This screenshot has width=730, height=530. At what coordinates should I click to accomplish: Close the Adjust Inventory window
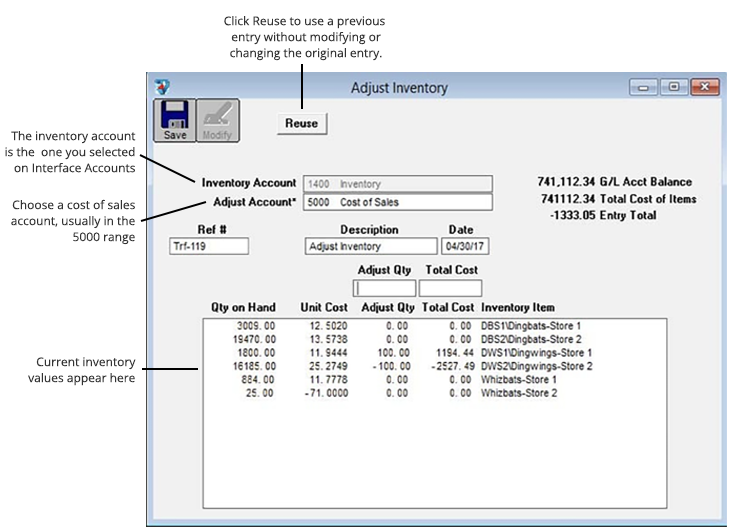point(704,88)
